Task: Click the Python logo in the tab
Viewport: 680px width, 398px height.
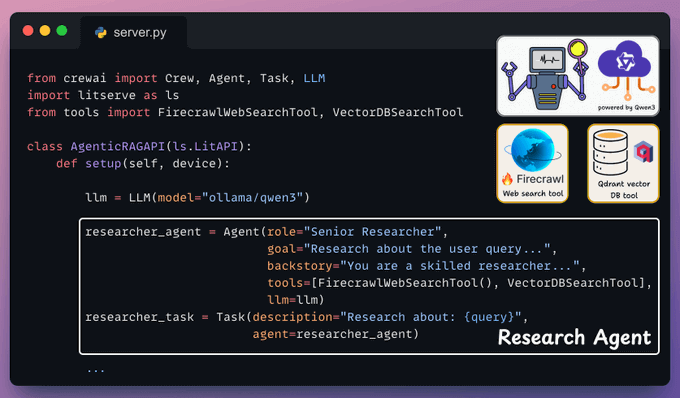Action: coord(101,33)
